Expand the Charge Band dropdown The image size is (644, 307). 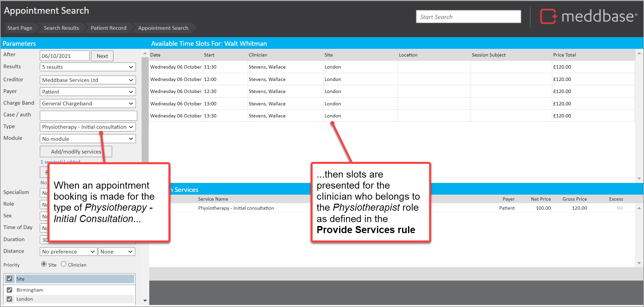point(88,104)
